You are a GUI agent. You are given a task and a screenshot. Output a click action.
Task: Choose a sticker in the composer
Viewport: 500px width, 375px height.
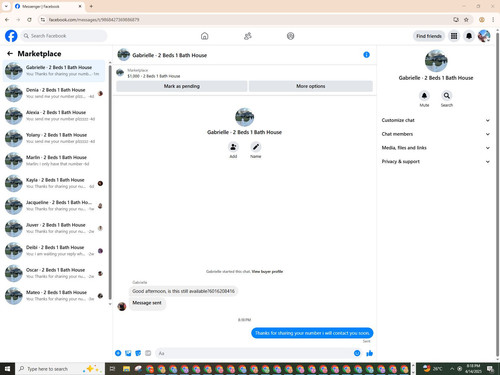138,353
